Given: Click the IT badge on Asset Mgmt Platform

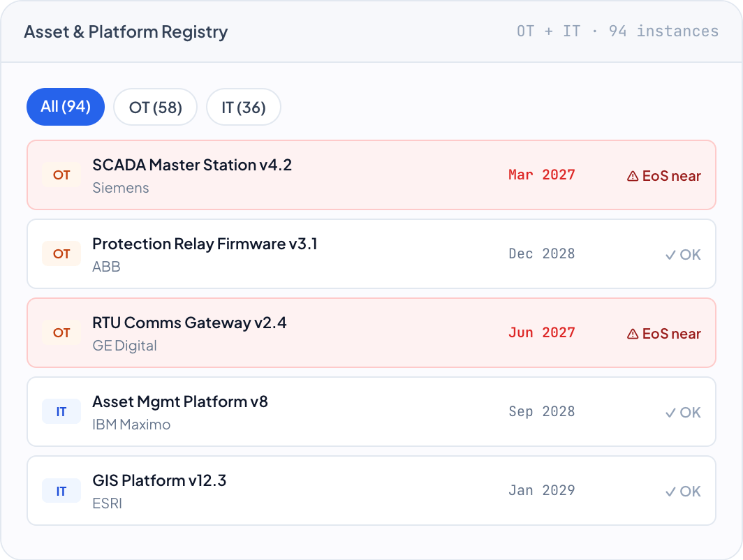Looking at the screenshot, I should pyautogui.click(x=61, y=412).
